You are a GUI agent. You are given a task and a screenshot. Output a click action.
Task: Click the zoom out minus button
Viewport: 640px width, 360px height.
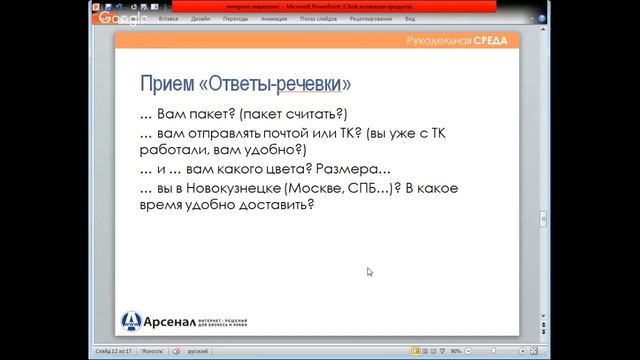468,351
